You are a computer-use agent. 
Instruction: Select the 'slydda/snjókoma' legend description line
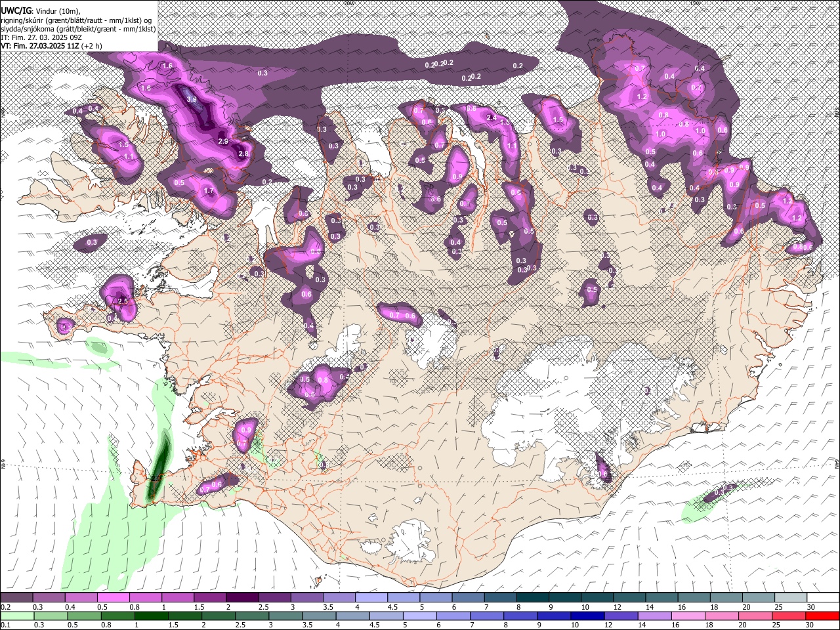78,29
